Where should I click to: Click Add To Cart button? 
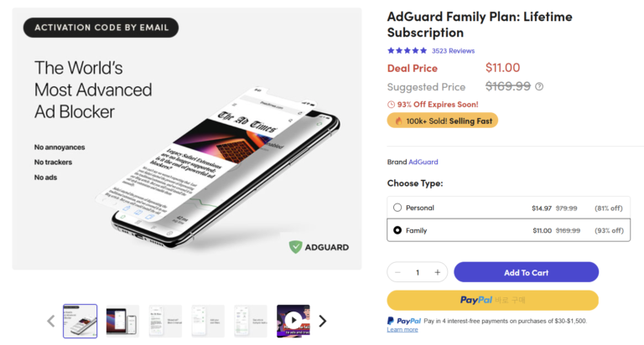[526, 272]
